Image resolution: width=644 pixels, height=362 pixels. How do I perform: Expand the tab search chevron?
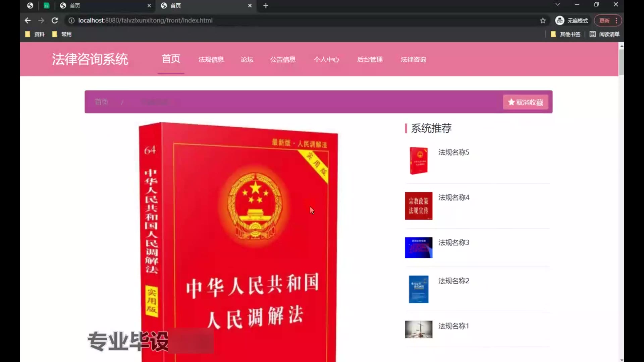[x=557, y=4]
